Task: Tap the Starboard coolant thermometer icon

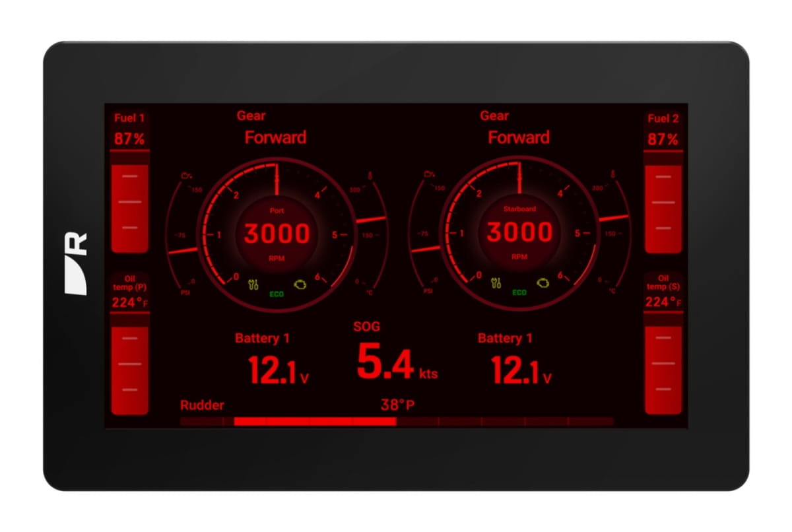Action: click(613, 174)
